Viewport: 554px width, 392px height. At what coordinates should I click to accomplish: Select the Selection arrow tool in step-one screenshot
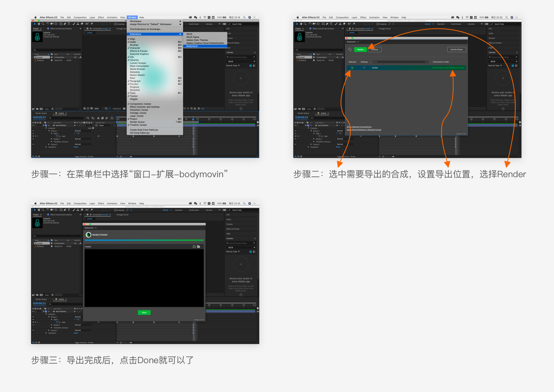coord(35,24)
